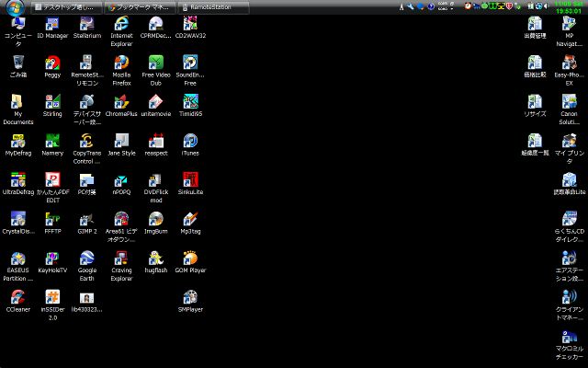Open the リサイズ spreadsheet file
Viewport: 588px width, 368px height.
point(535,106)
